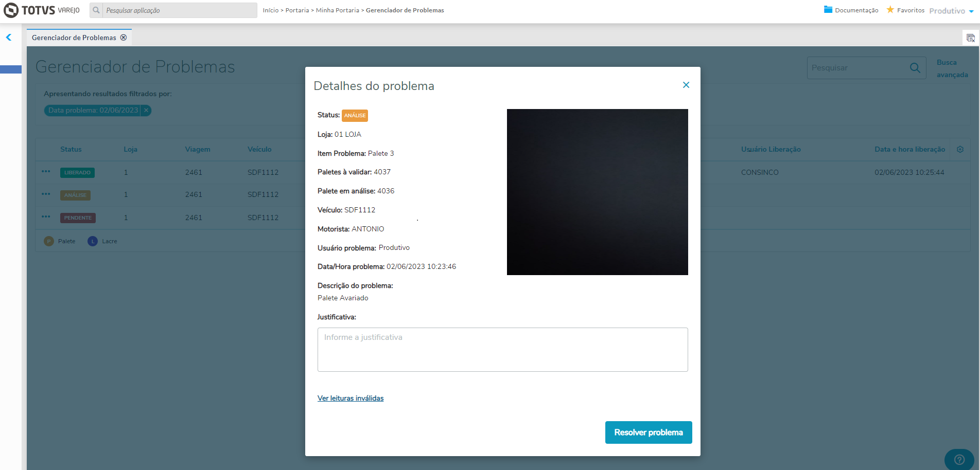Viewport: 980px width, 470px height.
Task: Click the blue highlighted item in left sidebar
Action: [11, 69]
